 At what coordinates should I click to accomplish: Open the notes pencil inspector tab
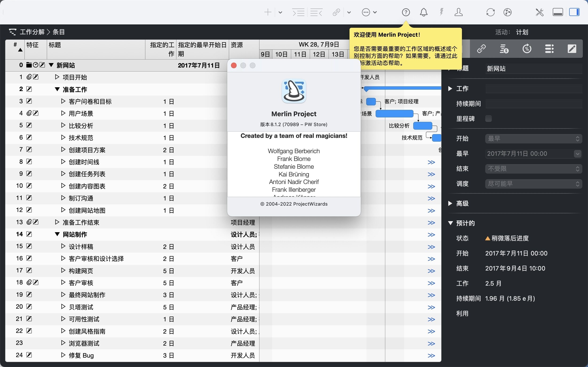point(572,49)
